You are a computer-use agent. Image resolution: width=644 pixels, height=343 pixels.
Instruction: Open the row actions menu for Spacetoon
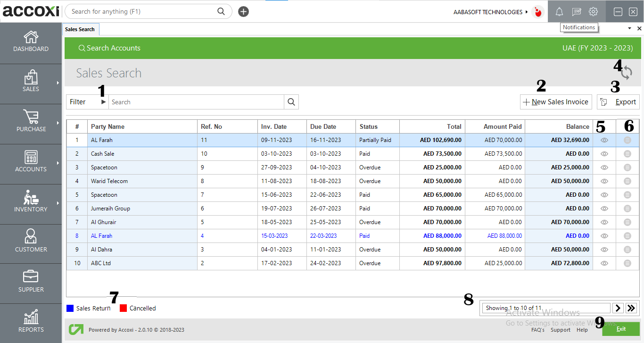pos(627,167)
